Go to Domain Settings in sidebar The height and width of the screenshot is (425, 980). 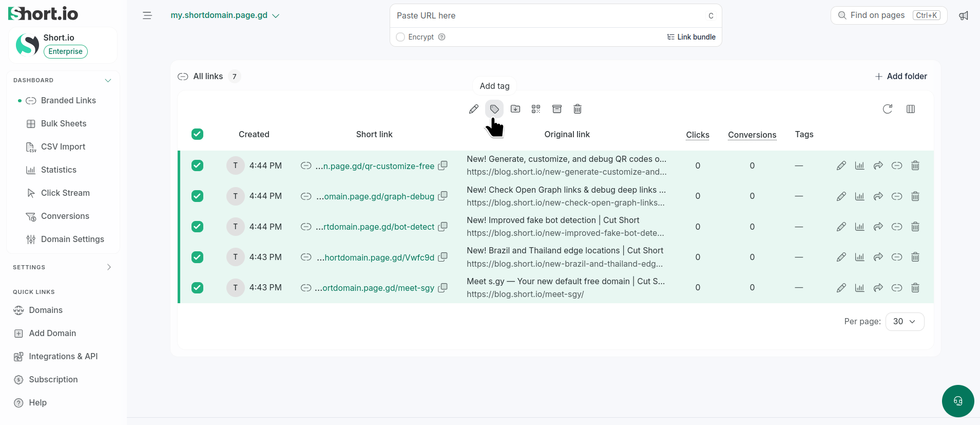tap(72, 239)
